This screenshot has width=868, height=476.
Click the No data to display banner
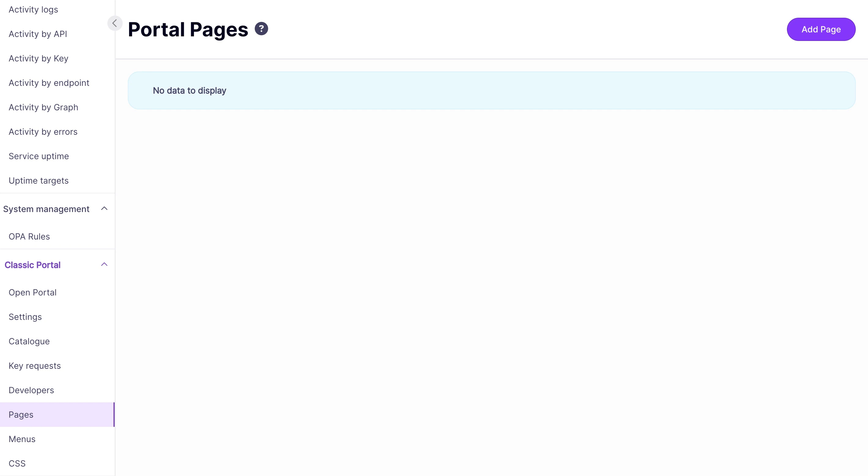point(491,90)
